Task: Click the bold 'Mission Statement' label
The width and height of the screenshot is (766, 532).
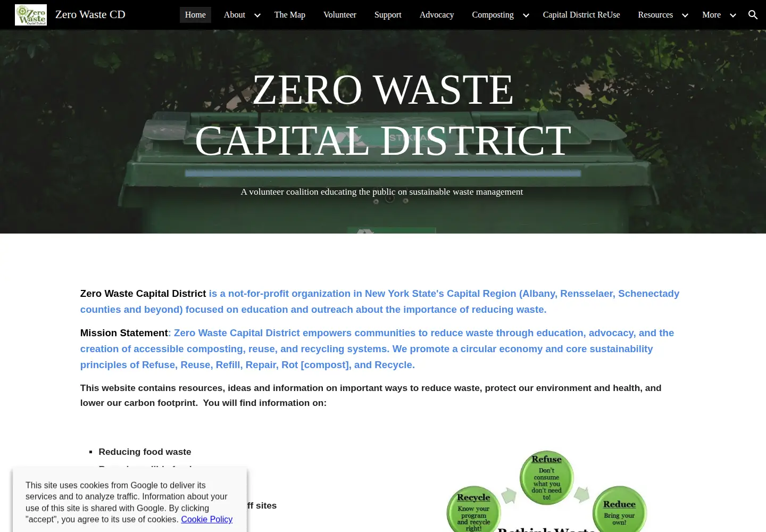Action: coord(124,333)
